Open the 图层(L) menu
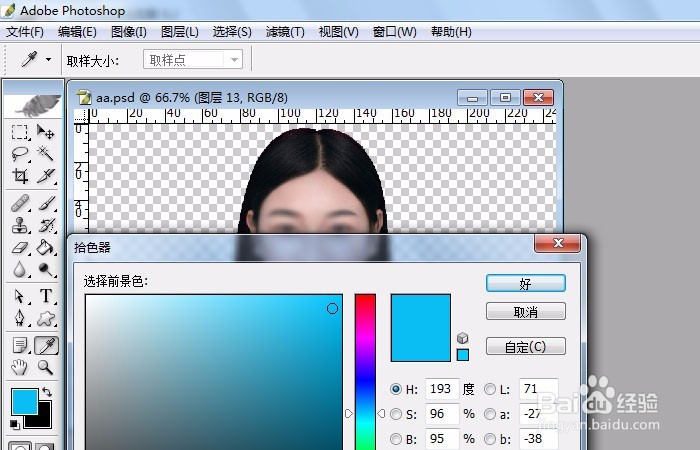Viewport: 700px width, 450px height. click(x=179, y=32)
